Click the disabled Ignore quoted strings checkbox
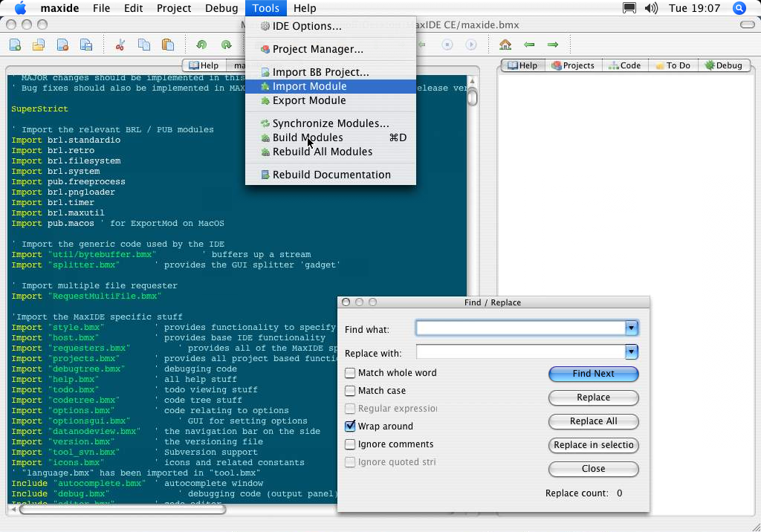 click(x=349, y=462)
